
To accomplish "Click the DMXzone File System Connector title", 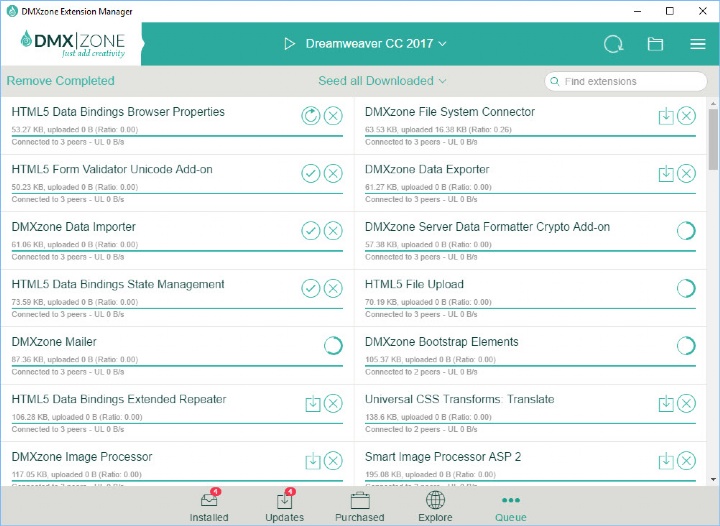I will pos(450,112).
